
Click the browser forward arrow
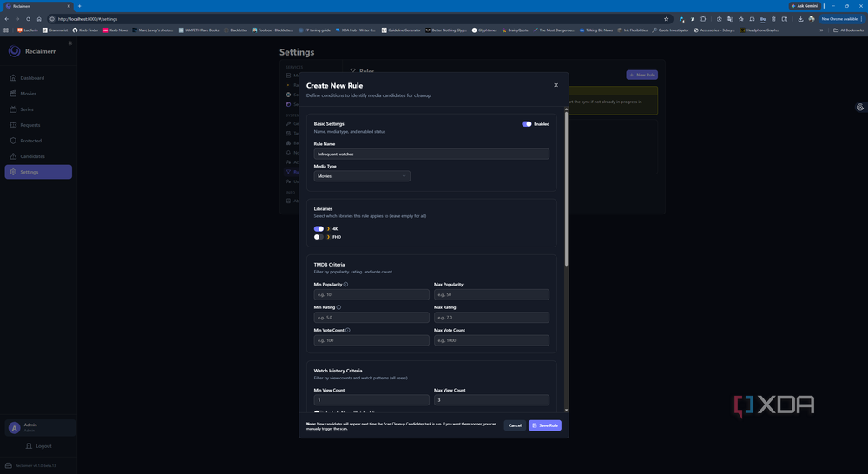pyautogui.click(x=17, y=19)
